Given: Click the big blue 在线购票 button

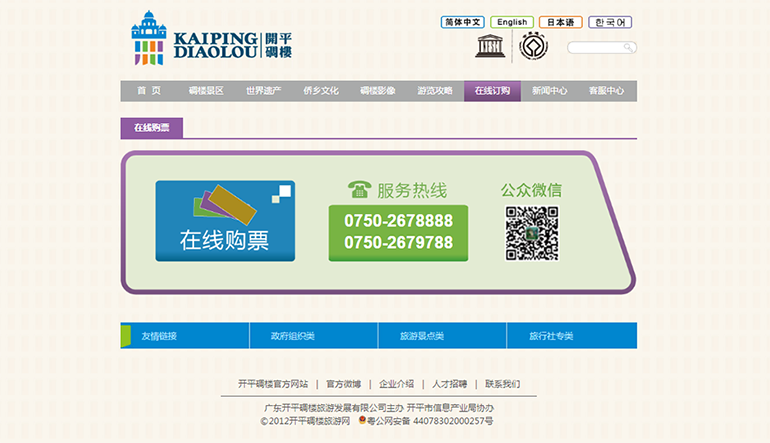Looking at the screenshot, I should click(225, 221).
